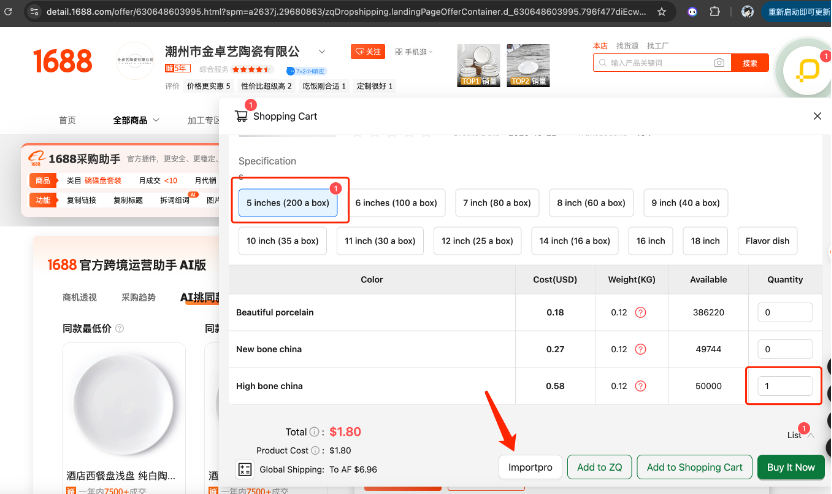Screen dimensions: 832x494
Task: Click the Total info icon
Action: [314, 432]
